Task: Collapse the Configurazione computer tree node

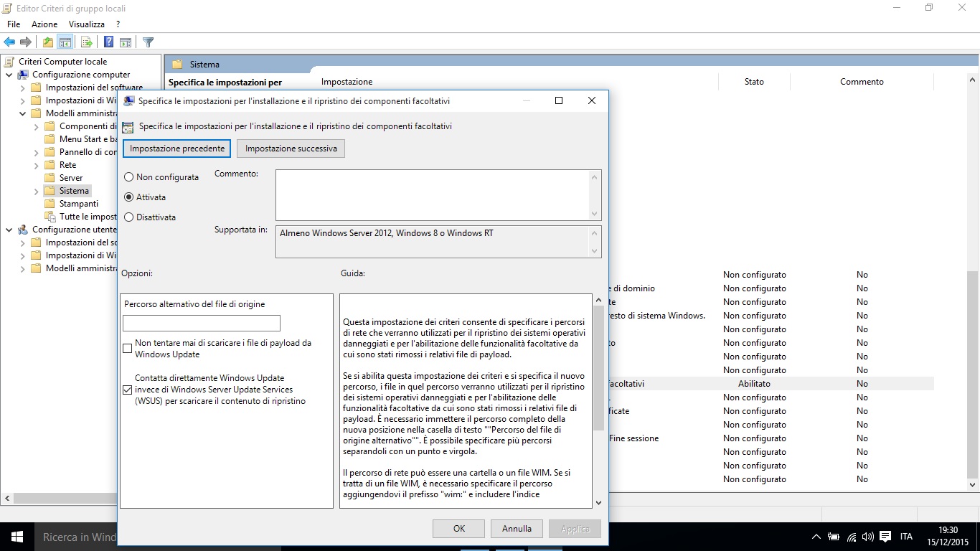Action: pos(9,75)
